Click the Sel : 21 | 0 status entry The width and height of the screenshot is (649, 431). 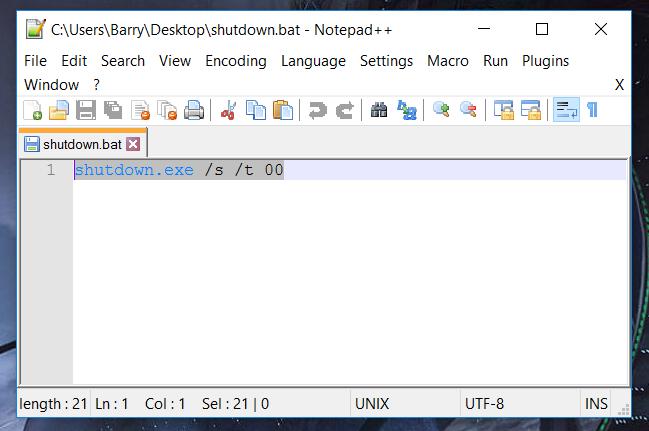(x=236, y=404)
